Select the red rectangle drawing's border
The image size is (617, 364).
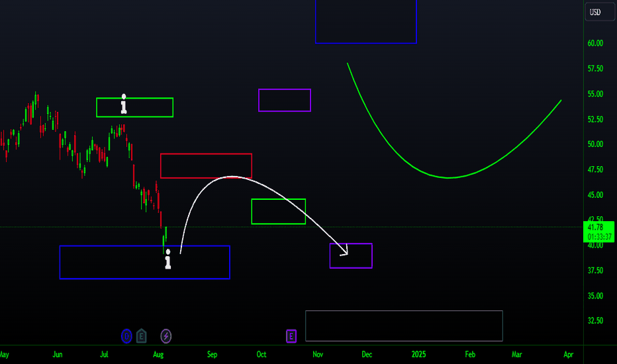click(x=206, y=154)
